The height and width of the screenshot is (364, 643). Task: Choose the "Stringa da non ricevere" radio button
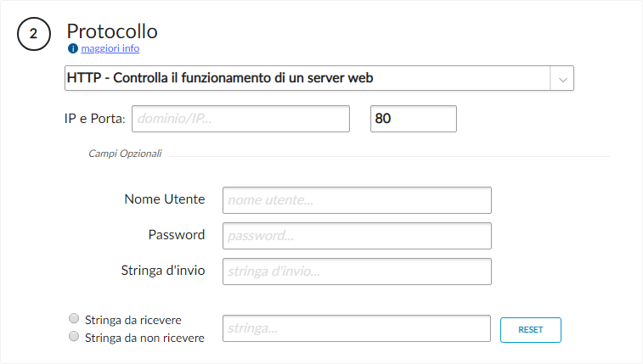[x=74, y=337]
